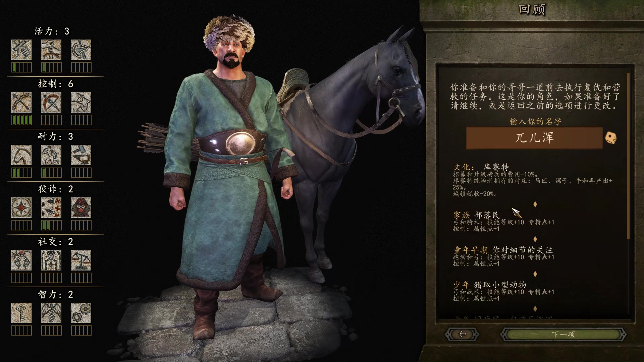Image resolution: width=644 pixels, height=362 pixels.
Task: Go back using the left arrow button
Action: [x=462, y=334]
